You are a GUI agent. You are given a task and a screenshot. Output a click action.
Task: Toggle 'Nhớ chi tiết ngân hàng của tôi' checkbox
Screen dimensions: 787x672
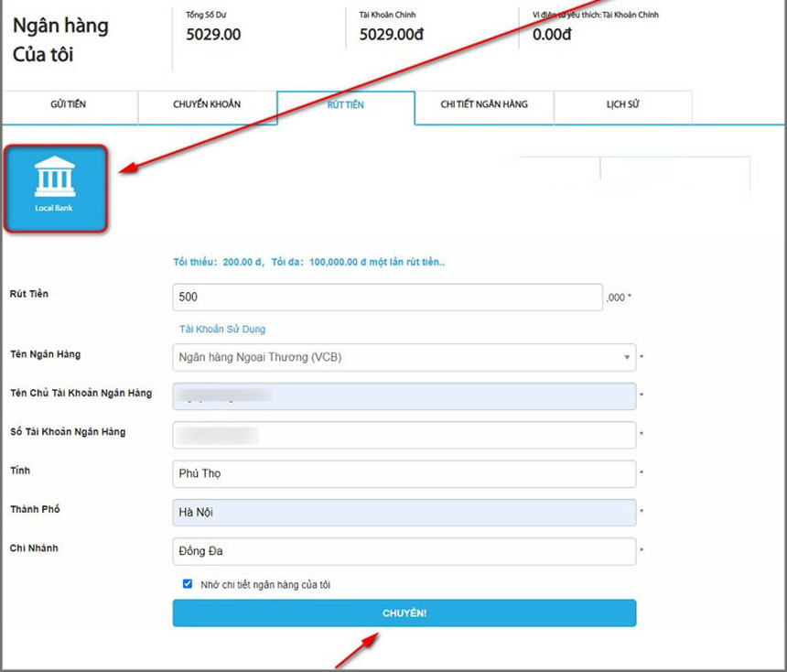tap(188, 584)
